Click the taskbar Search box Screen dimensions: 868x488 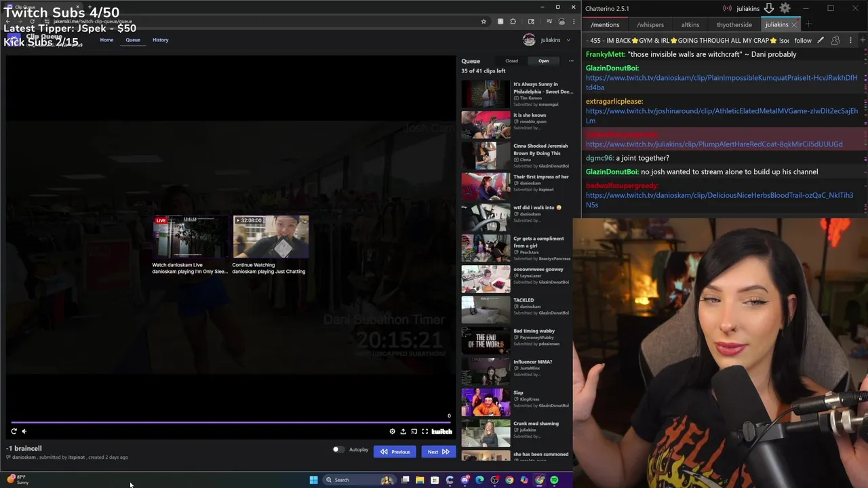(359, 480)
